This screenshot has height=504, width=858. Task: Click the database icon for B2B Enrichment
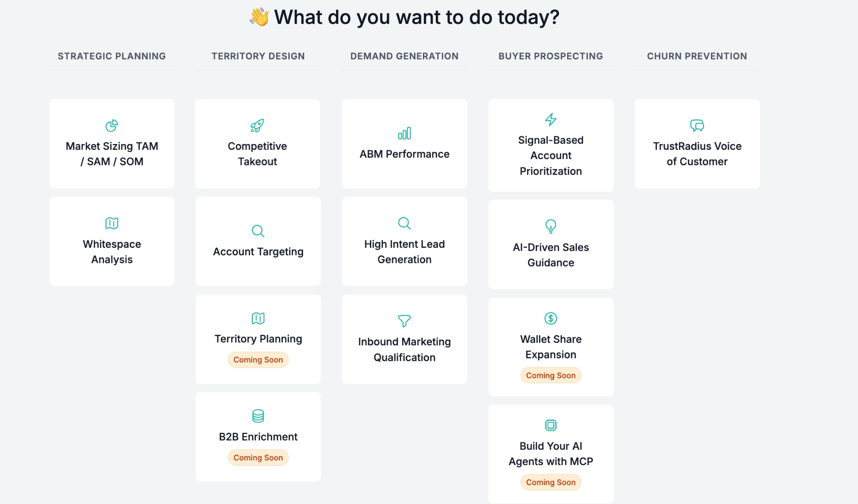[258, 416]
